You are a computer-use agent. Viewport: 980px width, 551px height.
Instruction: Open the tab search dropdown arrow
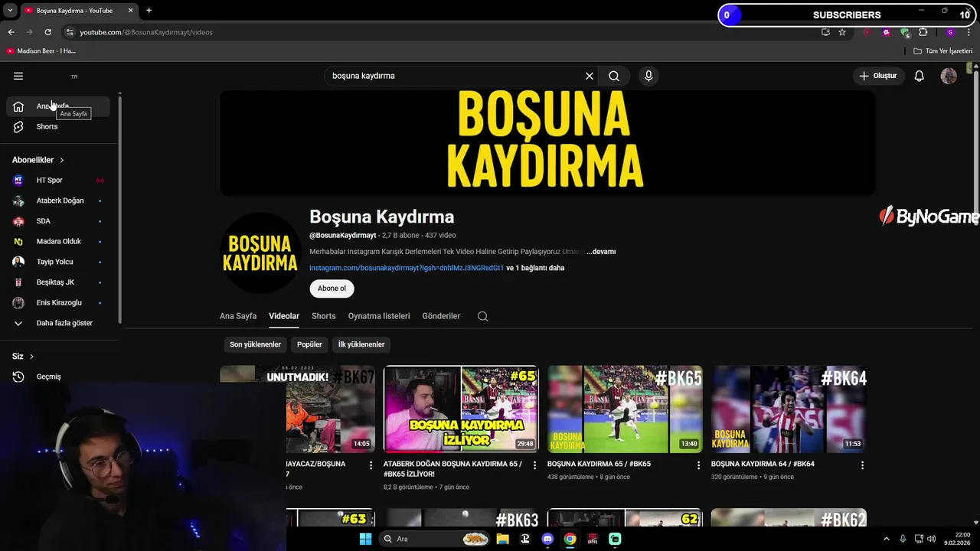pos(10,11)
